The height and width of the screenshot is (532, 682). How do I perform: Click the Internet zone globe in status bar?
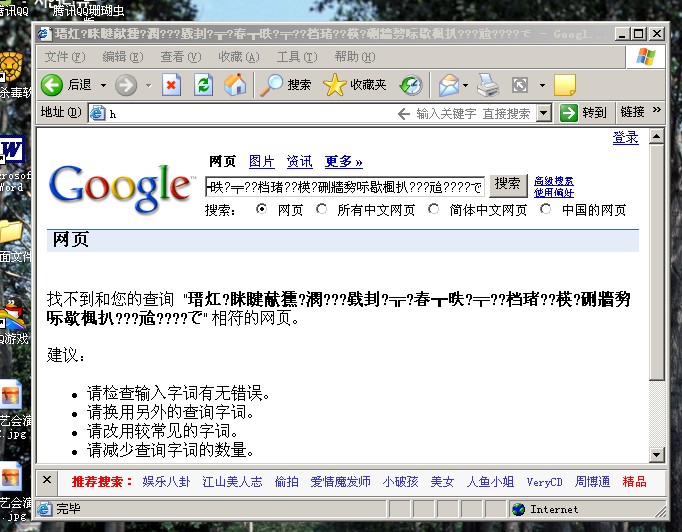pos(518,509)
